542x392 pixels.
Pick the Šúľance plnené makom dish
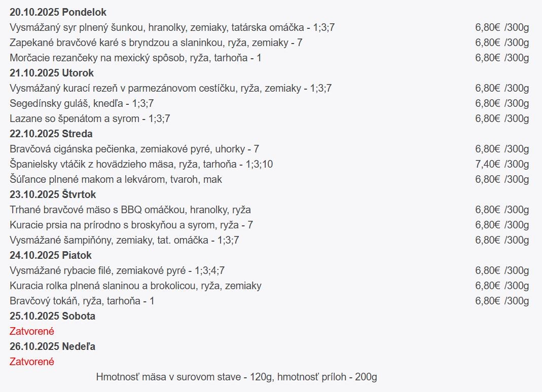(116, 179)
